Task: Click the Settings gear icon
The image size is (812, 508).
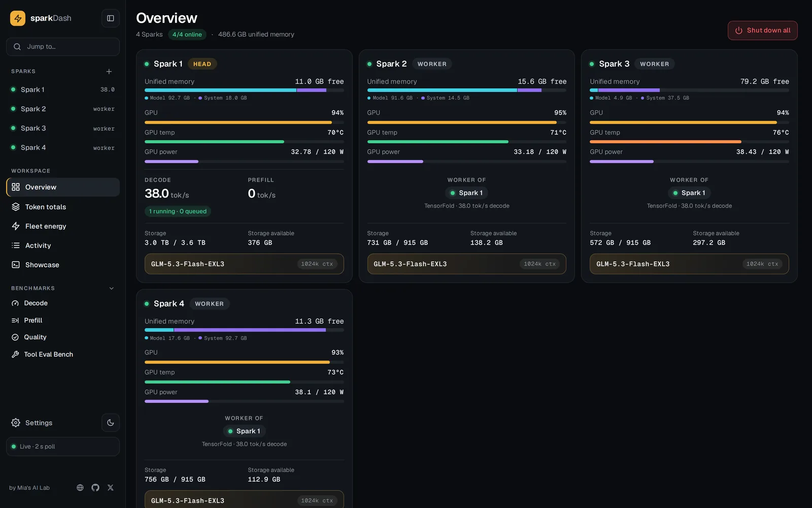Action: [16, 423]
